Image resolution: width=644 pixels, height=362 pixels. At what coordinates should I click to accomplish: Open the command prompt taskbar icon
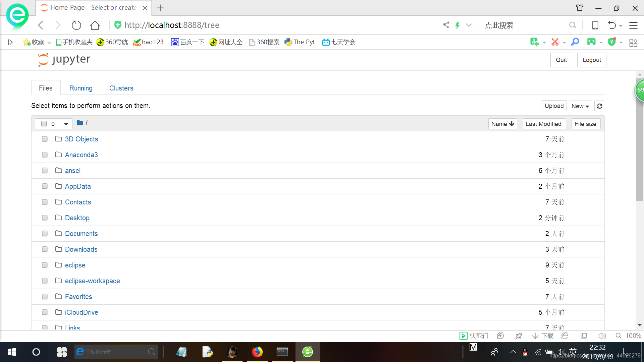[x=282, y=352]
